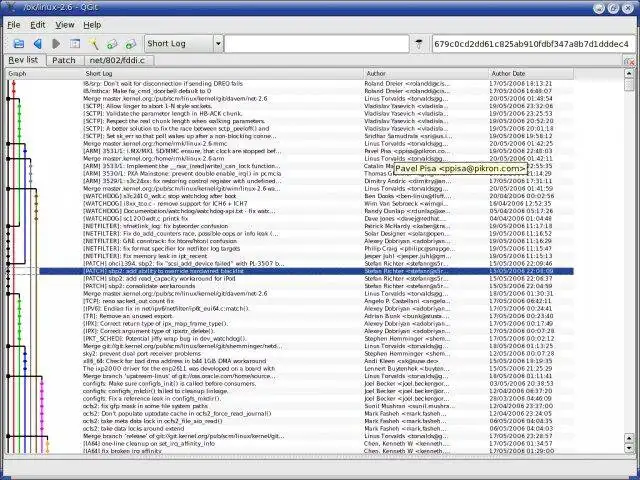
Task: Go back with the blue left arrow
Action: (38, 44)
